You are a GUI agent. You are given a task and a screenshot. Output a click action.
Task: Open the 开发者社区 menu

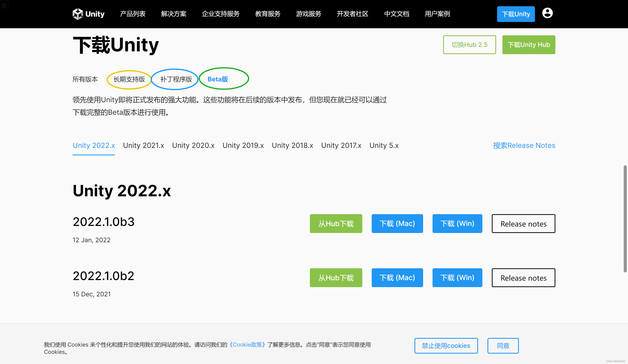pyautogui.click(x=352, y=14)
